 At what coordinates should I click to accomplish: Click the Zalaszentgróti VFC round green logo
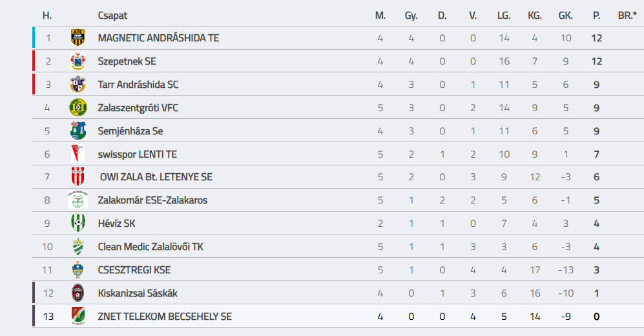[x=78, y=108]
